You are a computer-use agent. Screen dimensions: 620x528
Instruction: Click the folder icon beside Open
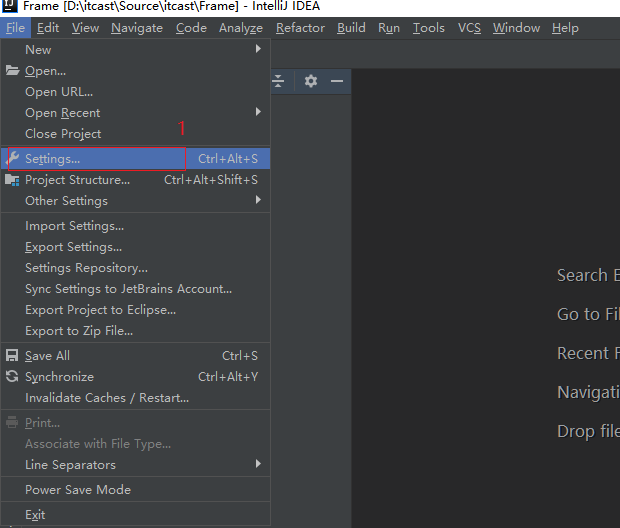coord(13,71)
